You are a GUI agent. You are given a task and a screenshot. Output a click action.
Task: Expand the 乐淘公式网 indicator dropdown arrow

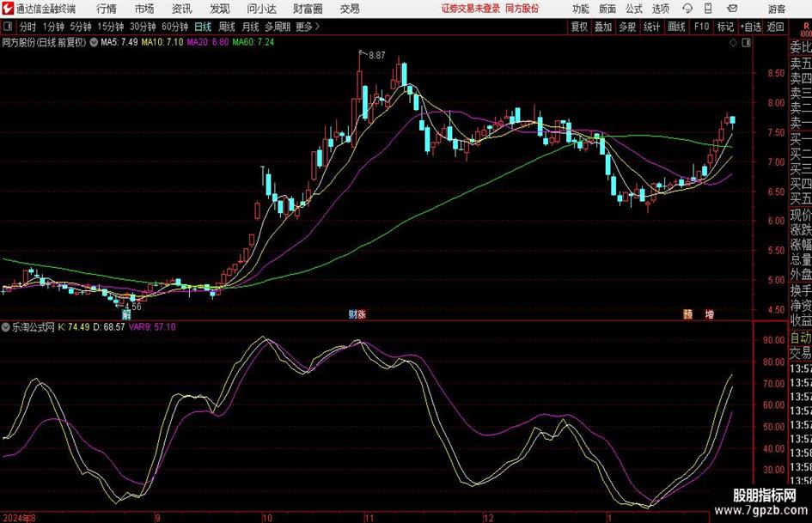click(x=6, y=327)
